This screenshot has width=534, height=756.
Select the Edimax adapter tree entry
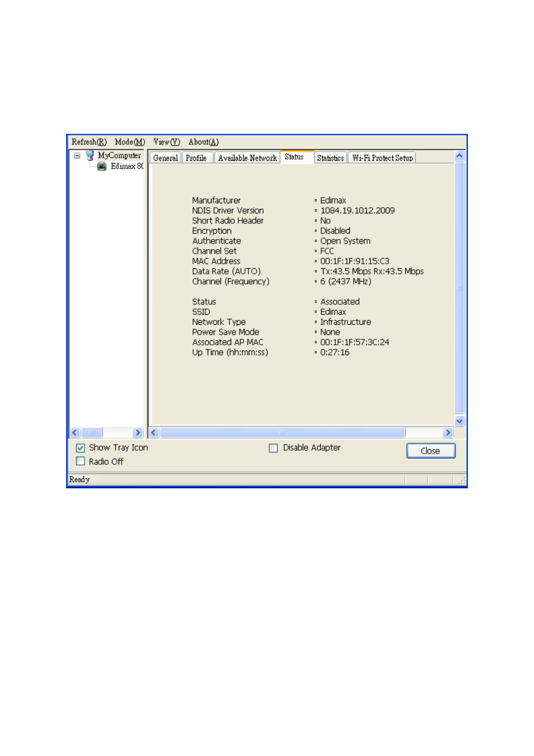(127, 166)
